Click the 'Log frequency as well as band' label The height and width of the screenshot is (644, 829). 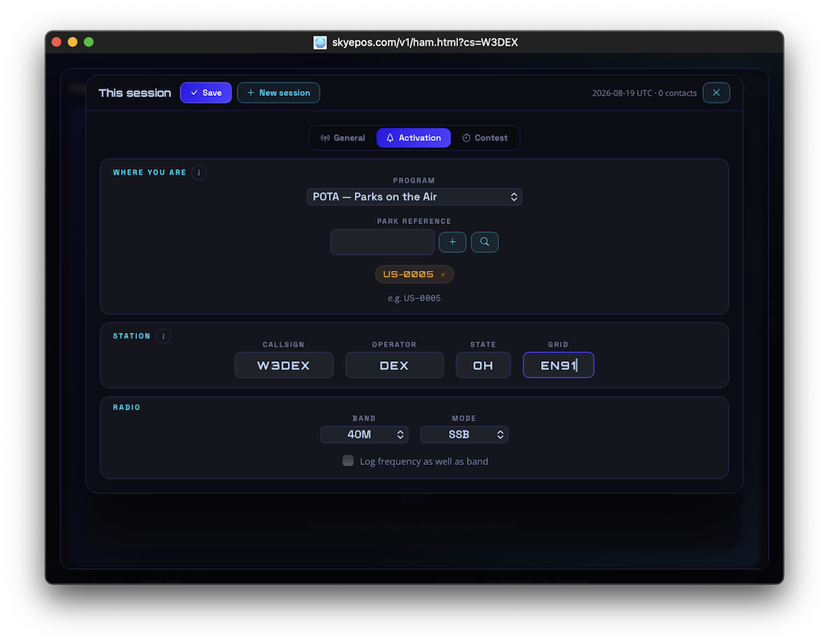click(x=424, y=461)
